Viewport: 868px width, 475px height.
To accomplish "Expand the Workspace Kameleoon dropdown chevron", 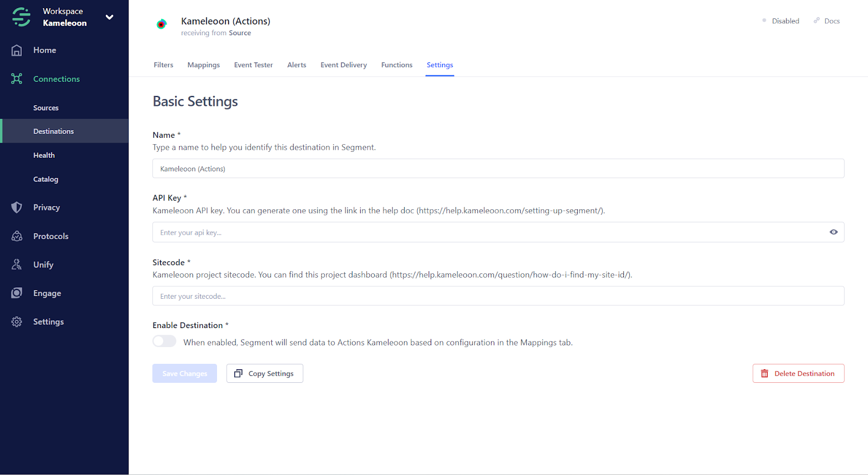I will [x=110, y=17].
